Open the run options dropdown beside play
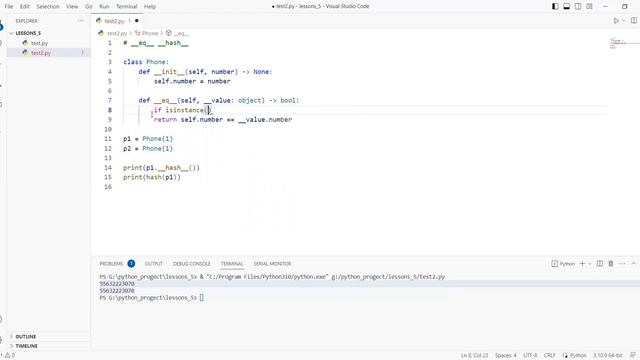 [x=623, y=20]
